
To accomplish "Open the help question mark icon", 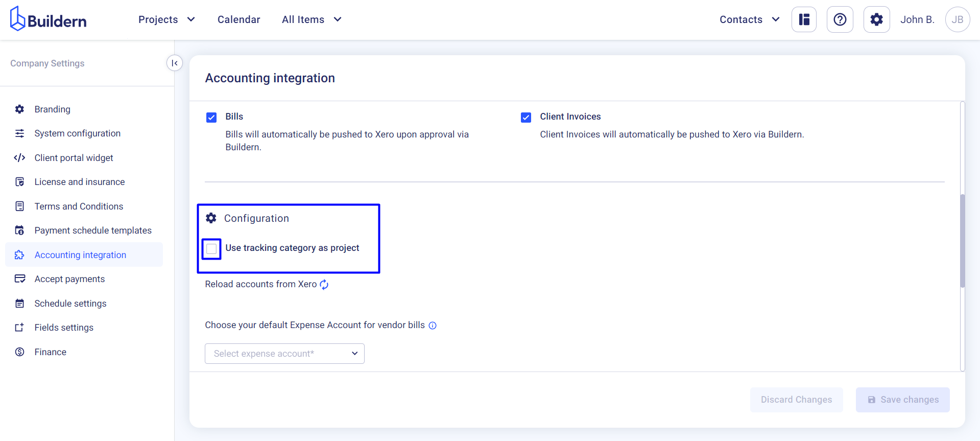I will pyautogui.click(x=840, y=19).
